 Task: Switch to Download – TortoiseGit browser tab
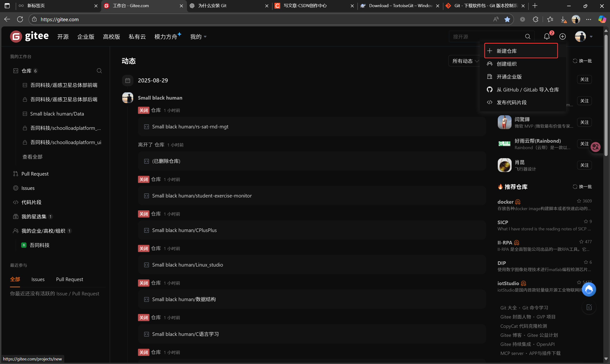(x=400, y=6)
